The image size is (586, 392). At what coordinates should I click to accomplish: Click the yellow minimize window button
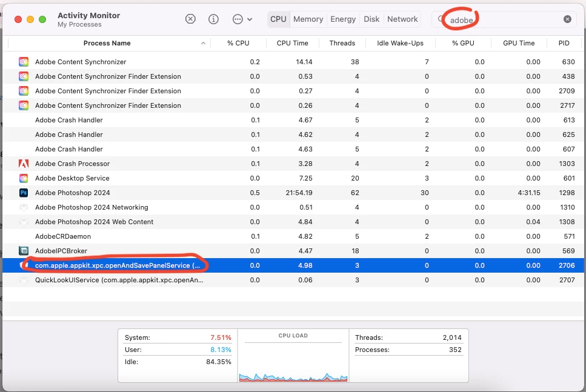[30, 19]
